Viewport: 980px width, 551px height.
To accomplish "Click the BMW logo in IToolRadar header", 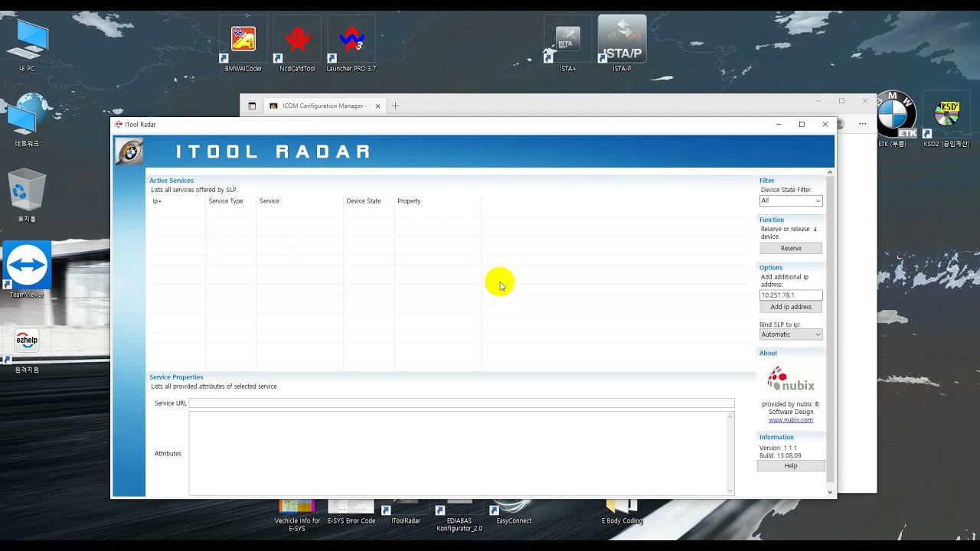I will point(129,152).
